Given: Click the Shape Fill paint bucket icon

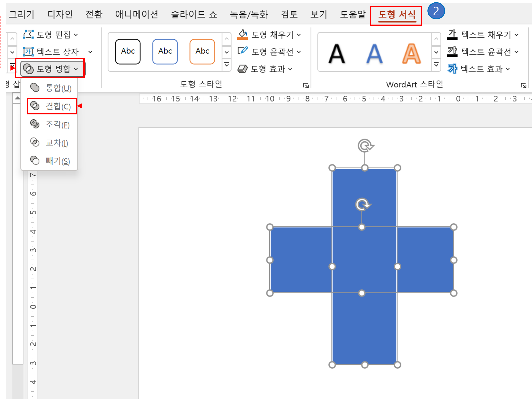Looking at the screenshot, I should (242, 35).
